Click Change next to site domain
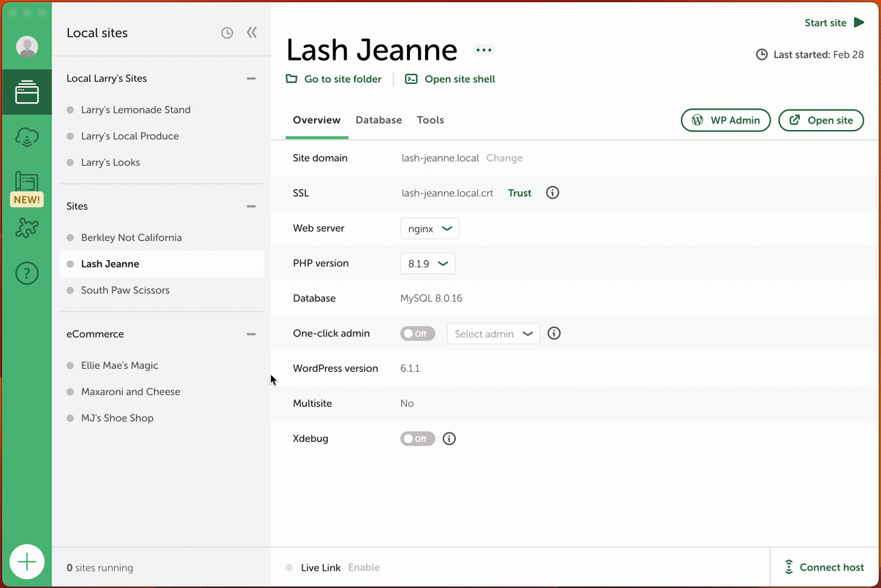Image resolution: width=881 pixels, height=588 pixels. point(505,158)
